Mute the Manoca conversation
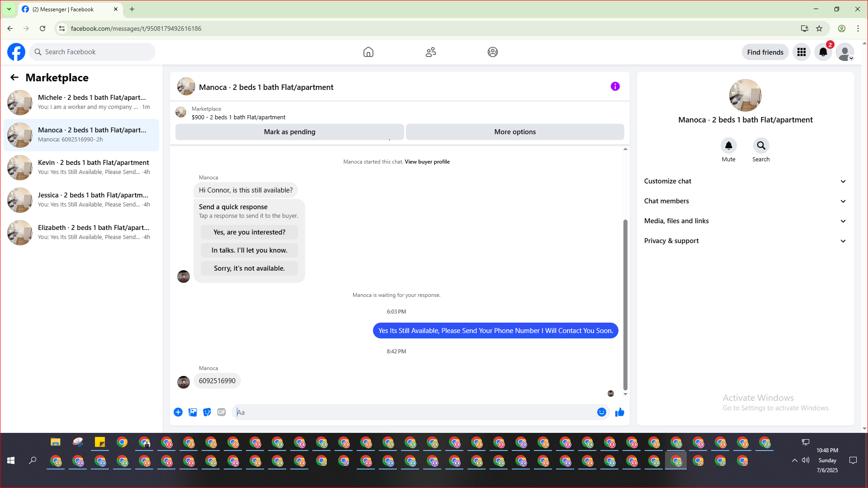Viewport: 868px width, 488px height. point(728,145)
